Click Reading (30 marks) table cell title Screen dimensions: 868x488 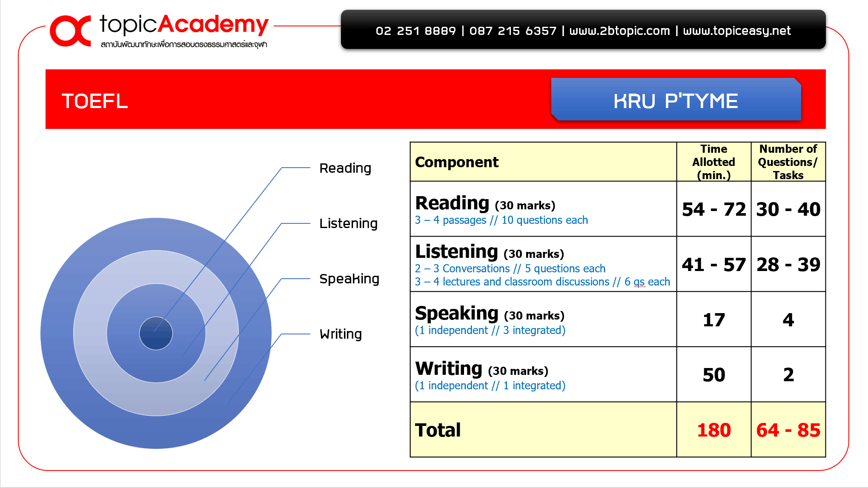tap(485, 203)
